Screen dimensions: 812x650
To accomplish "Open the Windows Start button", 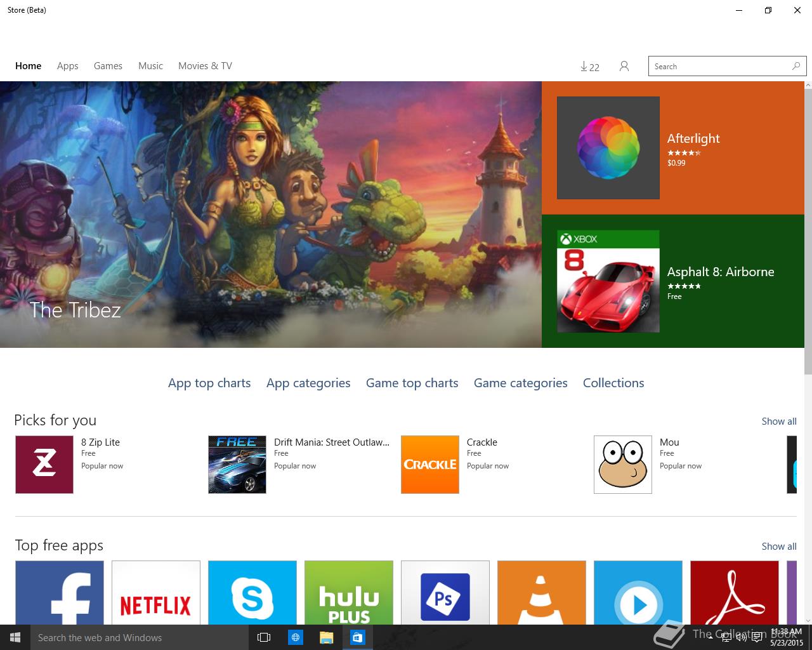I will [x=15, y=637].
